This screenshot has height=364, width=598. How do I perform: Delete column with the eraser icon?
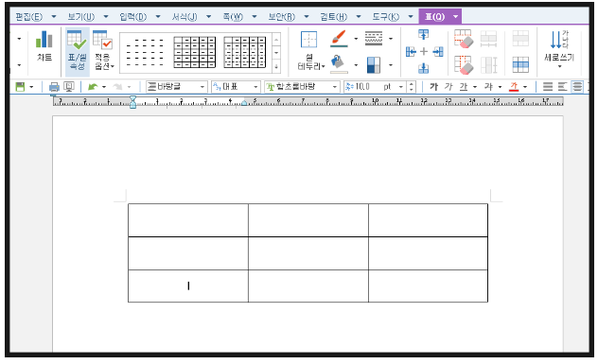463,65
